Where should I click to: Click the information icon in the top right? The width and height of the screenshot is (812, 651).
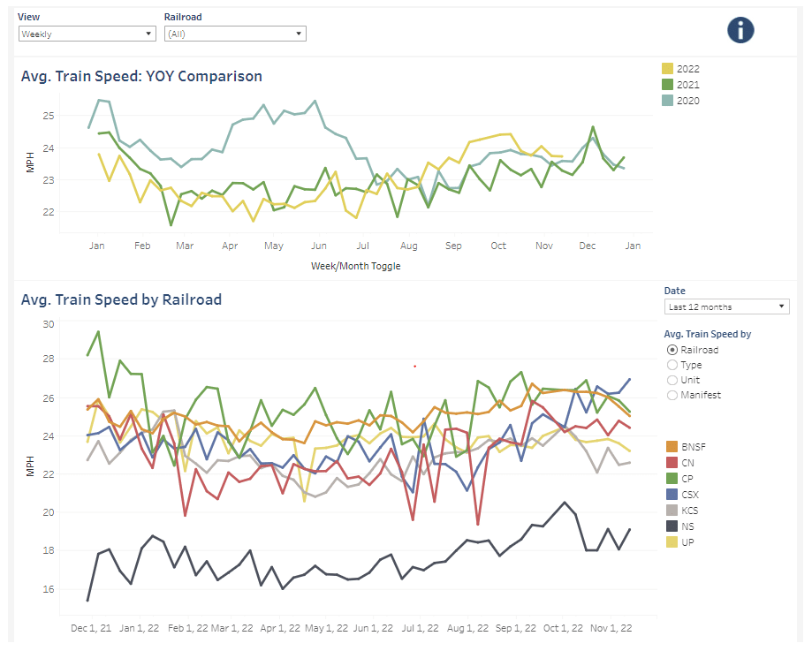tap(740, 29)
